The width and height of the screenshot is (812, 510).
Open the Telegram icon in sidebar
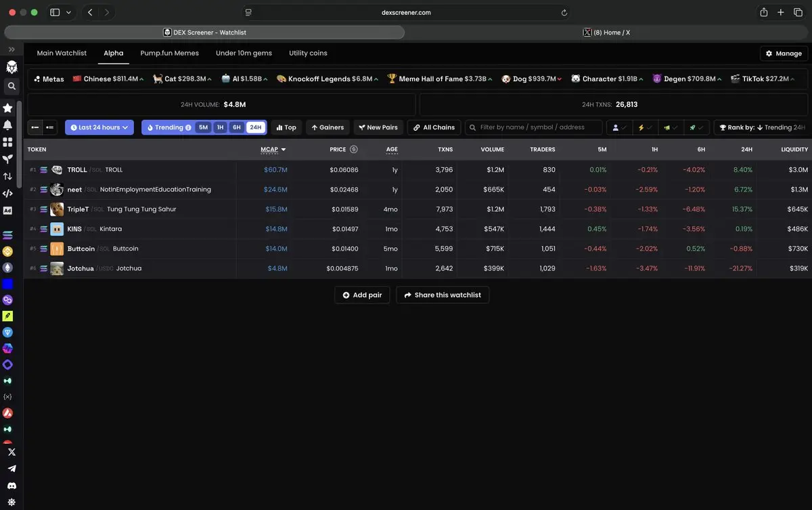pyautogui.click(x=12, y=469)
